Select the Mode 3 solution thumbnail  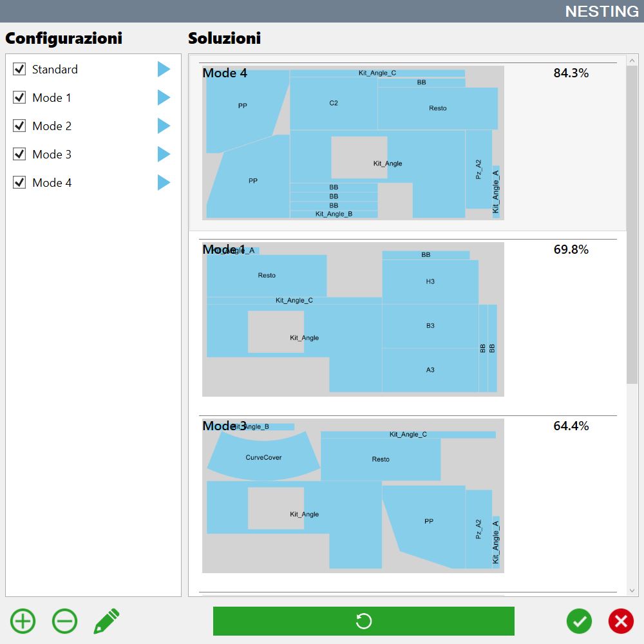(353, 496)
